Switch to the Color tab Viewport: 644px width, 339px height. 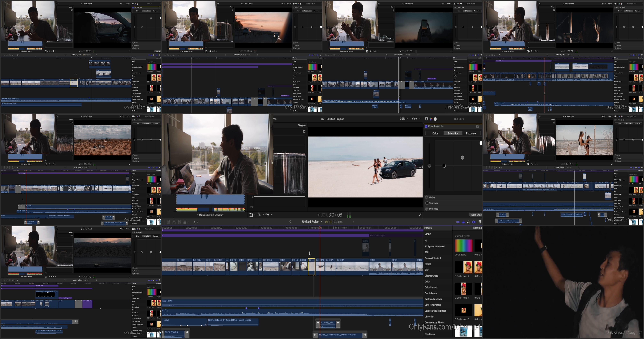click(x=435, y=133)
